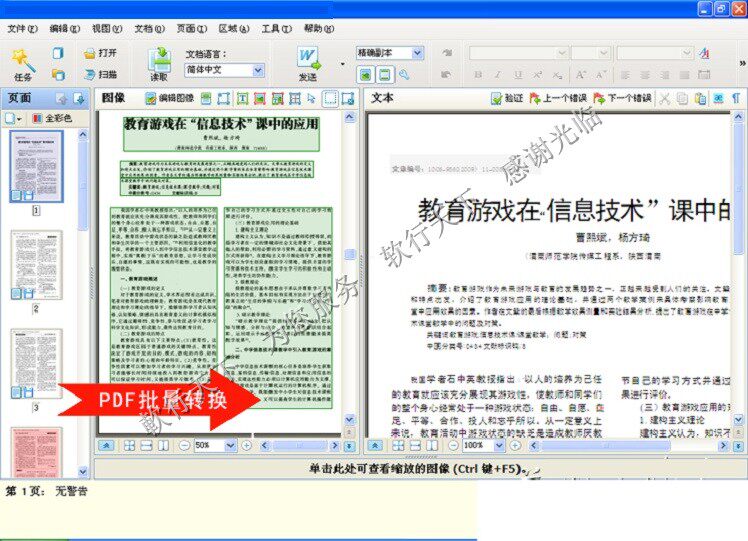Click the image pane vertical scrollbar thumb
The image size is (748, 541).
350,254
